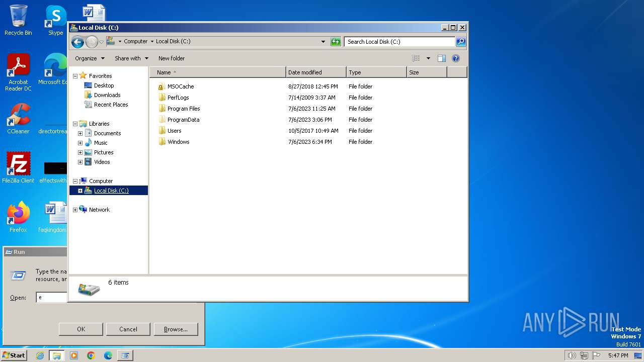644x362 pixels.
Task: Collapse the Favorites section
Action: click(x=75, y=76)
